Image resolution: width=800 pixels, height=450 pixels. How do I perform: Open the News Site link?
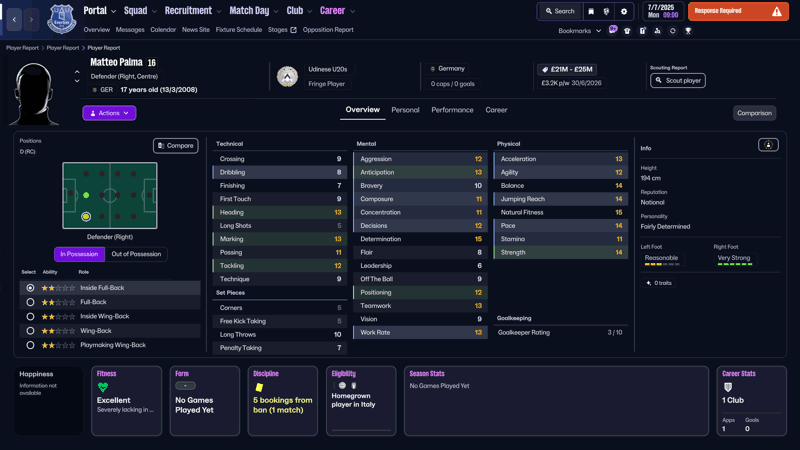196,30
